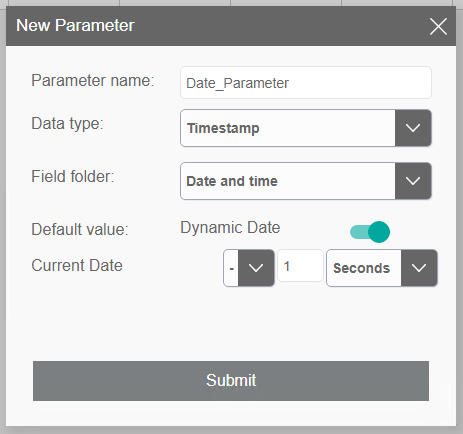Screen dimensions: 463x434
Task: Close the New Parameter dialog
Action: [438, 26]
